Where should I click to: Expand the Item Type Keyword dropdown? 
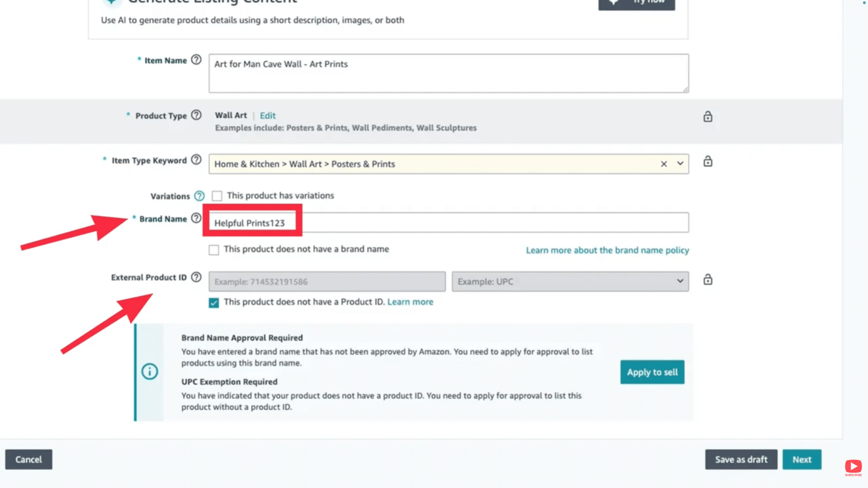tap(679, 164)
